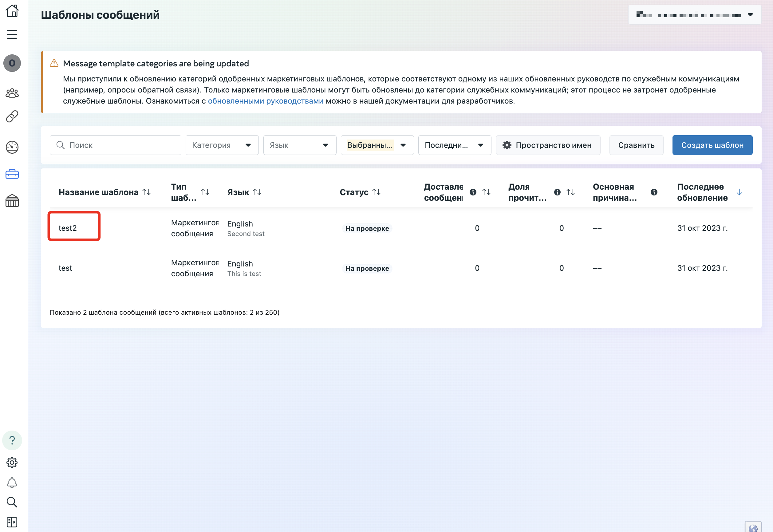Sort by last update arrow
The height and width of the screenshot is (532, 773).
(739, 192)
